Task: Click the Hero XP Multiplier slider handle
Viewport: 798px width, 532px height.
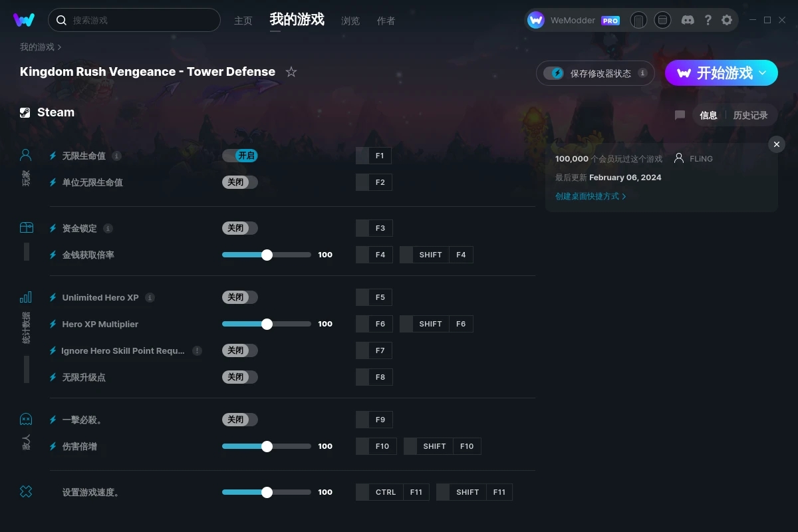Action: [267, 324]
